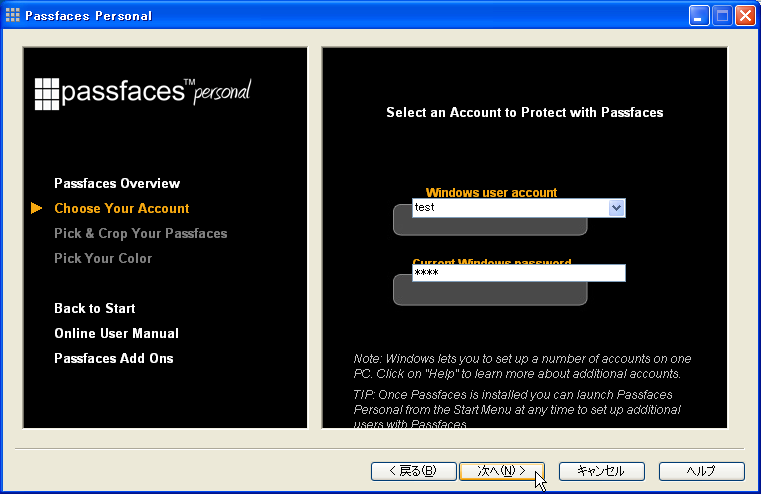The width and height of the screenshot is (761, 494).
Task: Go Back to Start
Action: pyautogui.click(x=95, y=309)
